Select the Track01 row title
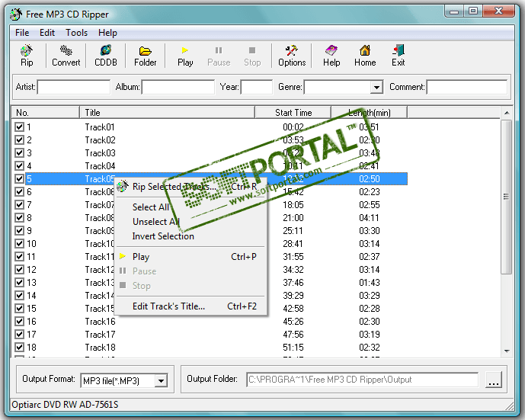Viewport: 525px width, 420px height. (x=100, y=127)
